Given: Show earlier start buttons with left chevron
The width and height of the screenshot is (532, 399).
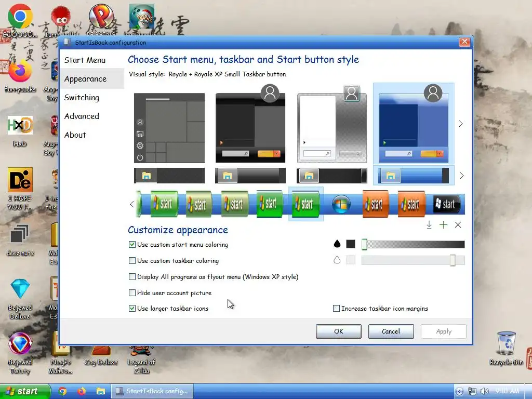Looking at the screenshot, I should (x=132, y=204).
